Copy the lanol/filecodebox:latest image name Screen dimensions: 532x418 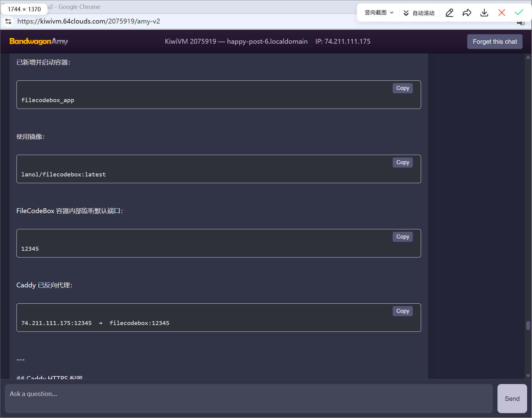coord(402,162)
